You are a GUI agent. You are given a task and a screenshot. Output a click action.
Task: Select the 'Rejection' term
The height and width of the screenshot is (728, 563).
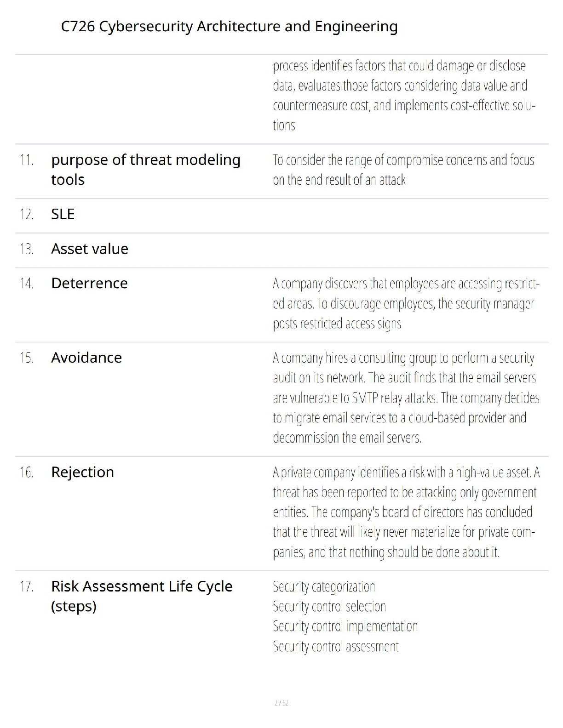click(82, 472)
